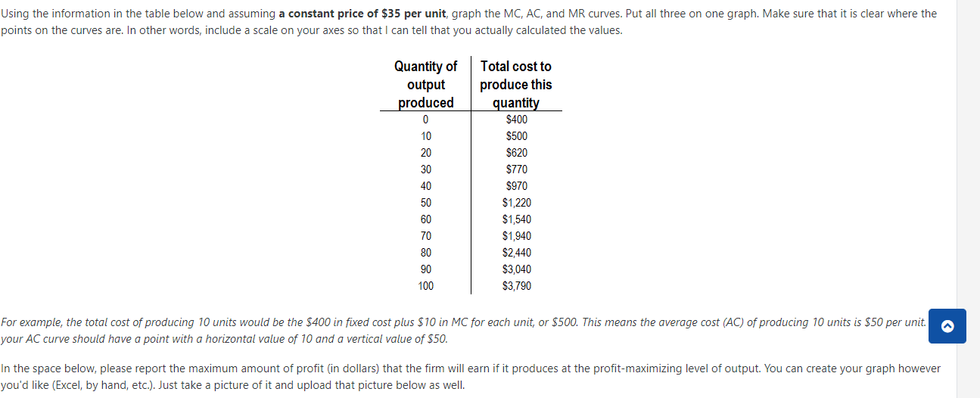Click the quantity 100 cell in table
The image size is (980, 398).
[426, 286]
